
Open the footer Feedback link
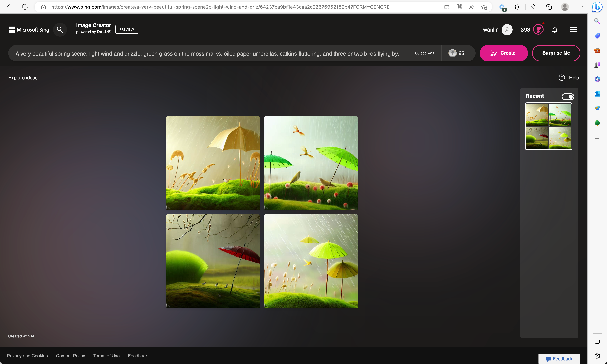click(138, 356)
